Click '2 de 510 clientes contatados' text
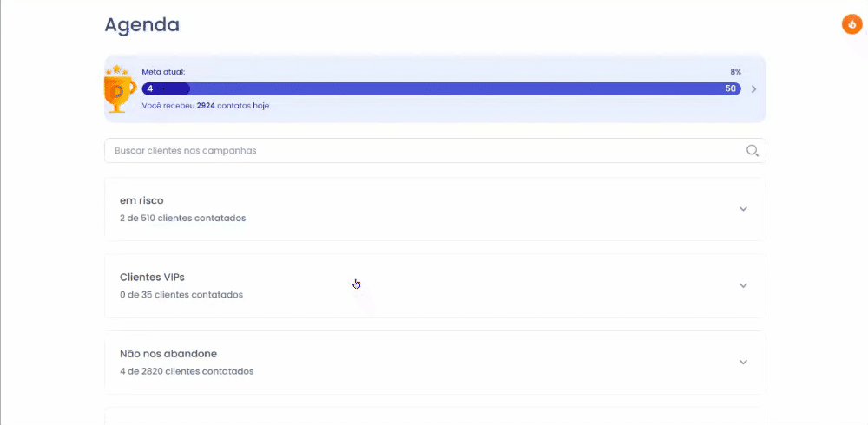This screenshot has width=868, height=425. coord(182,218)
